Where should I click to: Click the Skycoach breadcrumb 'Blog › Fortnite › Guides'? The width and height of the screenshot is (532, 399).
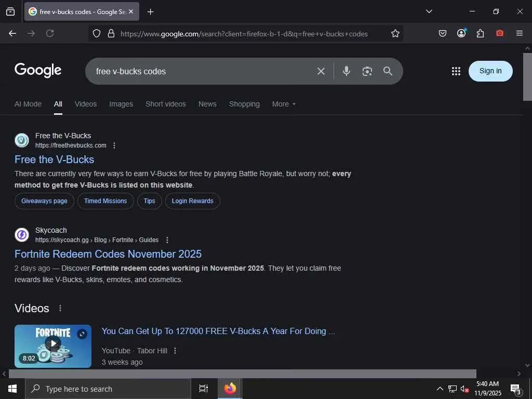(126, 240)
